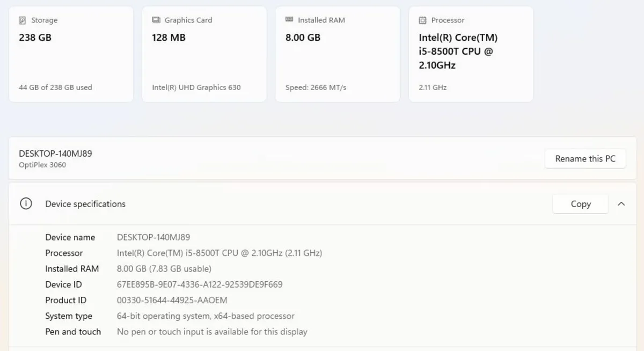Click the Graphics Card icon
Viewport: 644px width, 351px height.
point(156,20)
